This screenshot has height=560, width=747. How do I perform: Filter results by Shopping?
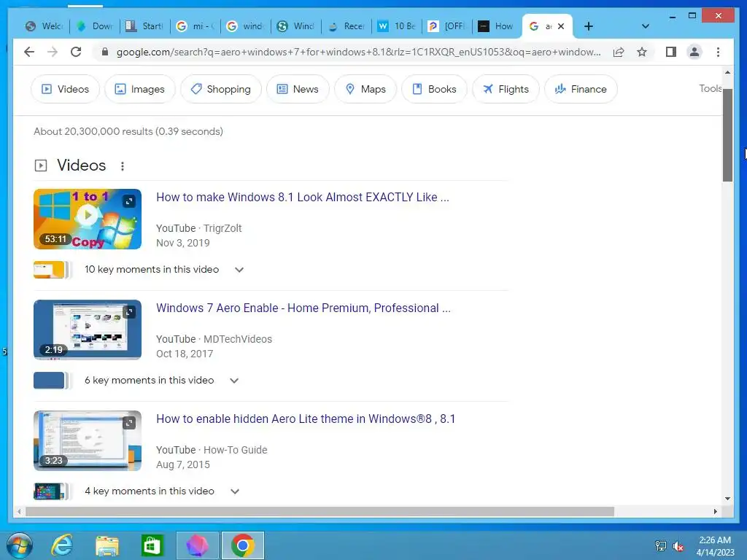click(x=220, y=89)
